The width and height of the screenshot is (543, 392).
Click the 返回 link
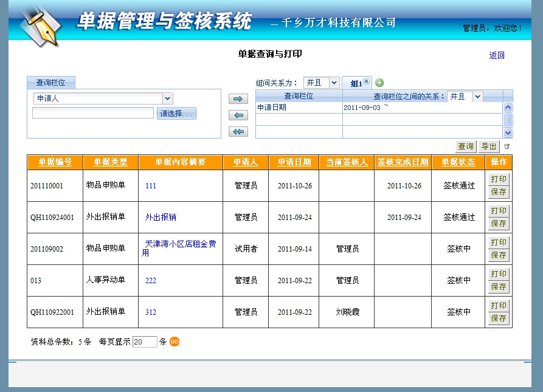[x=497, y=55]
